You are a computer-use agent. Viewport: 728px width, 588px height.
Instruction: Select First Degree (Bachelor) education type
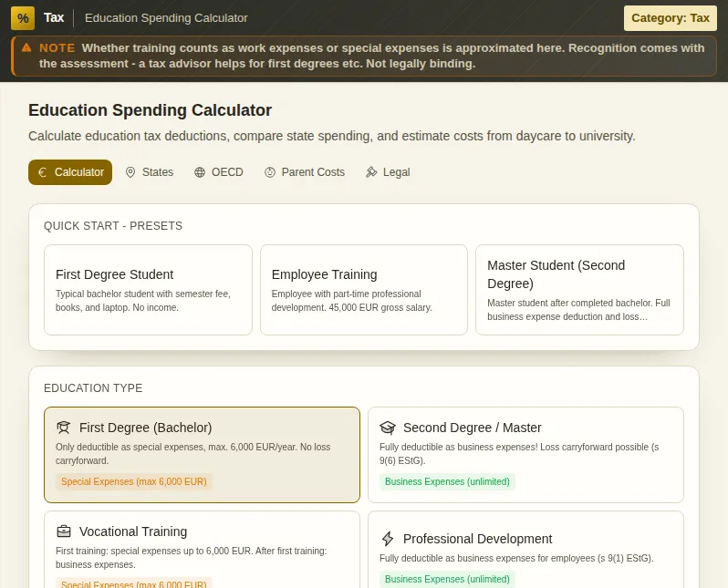(x=202, y=455)
